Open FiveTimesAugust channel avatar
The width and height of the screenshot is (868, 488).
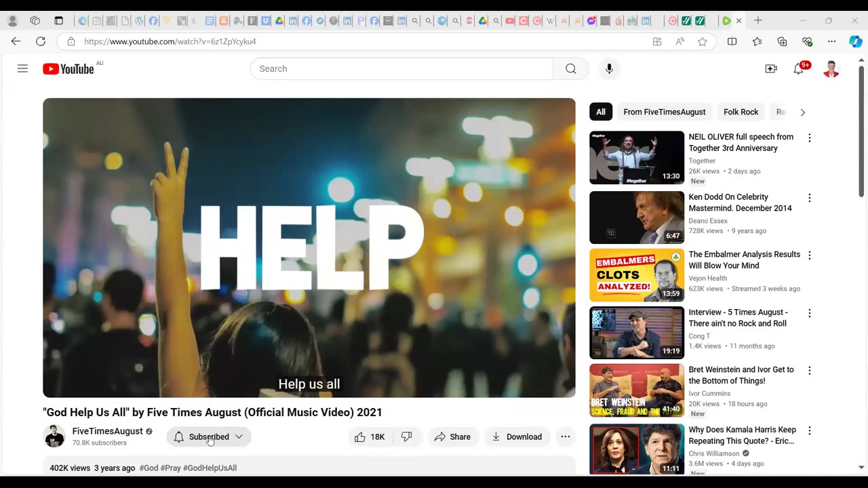pos(54,436)
